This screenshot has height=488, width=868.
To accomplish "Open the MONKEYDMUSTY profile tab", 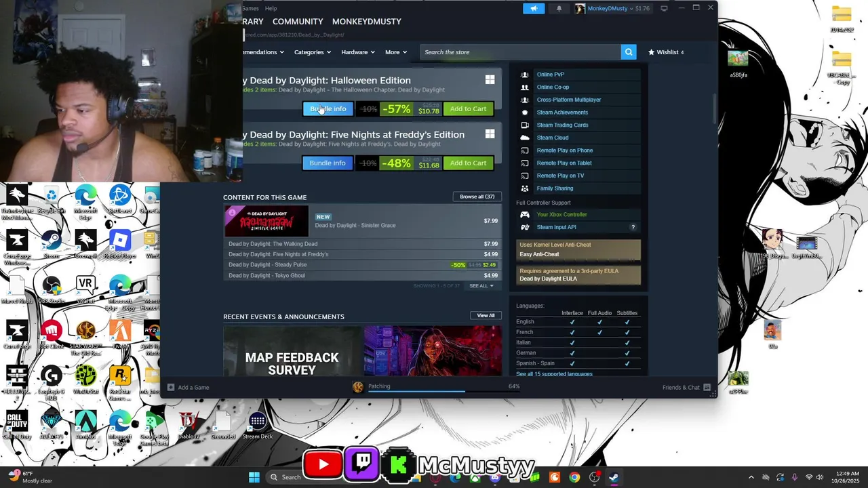I will (x=367, y=22).
